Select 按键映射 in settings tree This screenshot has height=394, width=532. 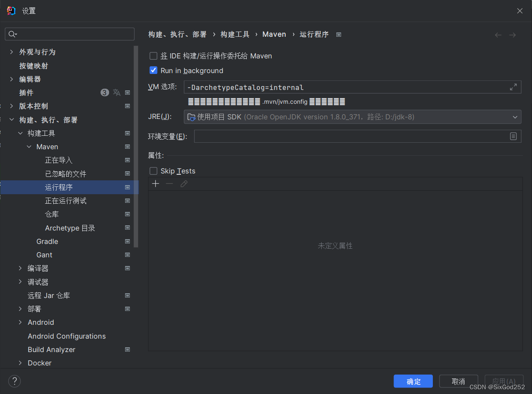[34, 66]
